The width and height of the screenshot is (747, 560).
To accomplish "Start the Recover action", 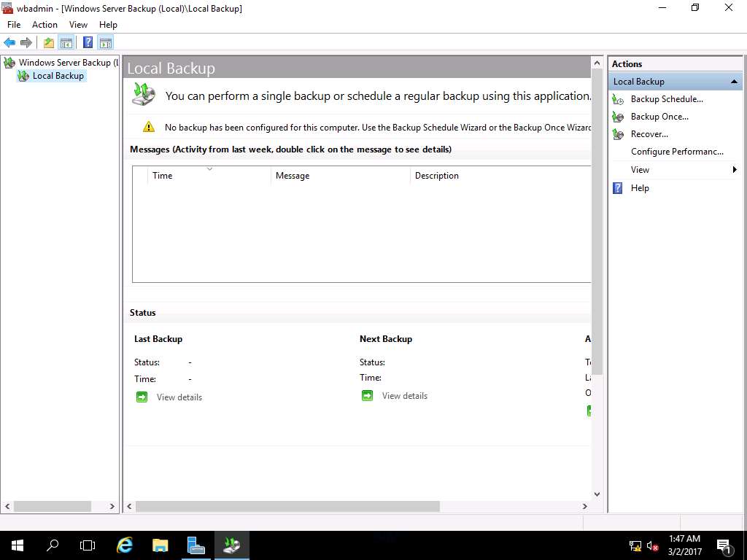I will point(649,134).
